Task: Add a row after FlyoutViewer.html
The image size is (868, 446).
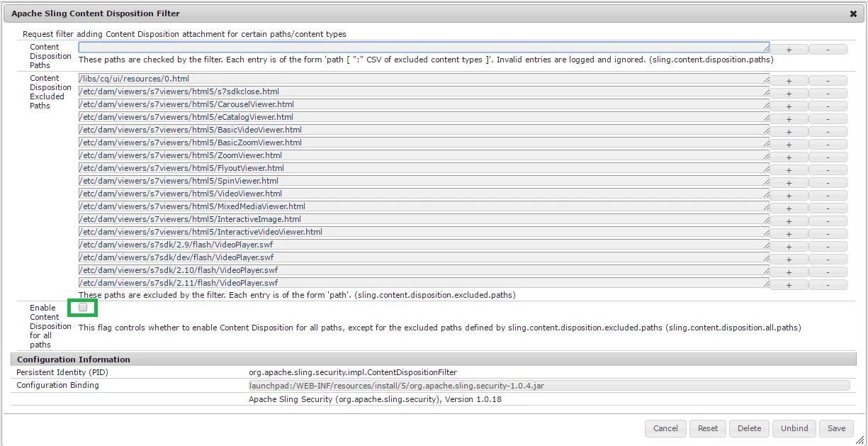Action: 789,170
